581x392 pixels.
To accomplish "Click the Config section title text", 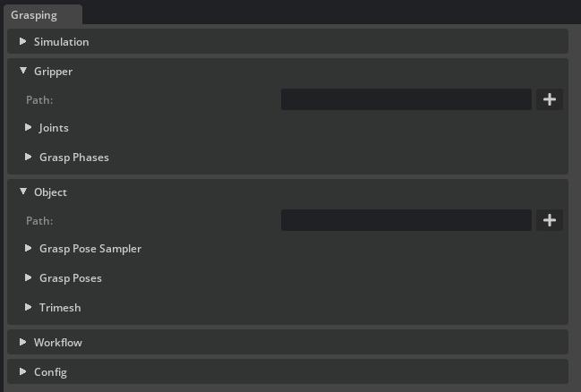I will click(50, 372).
